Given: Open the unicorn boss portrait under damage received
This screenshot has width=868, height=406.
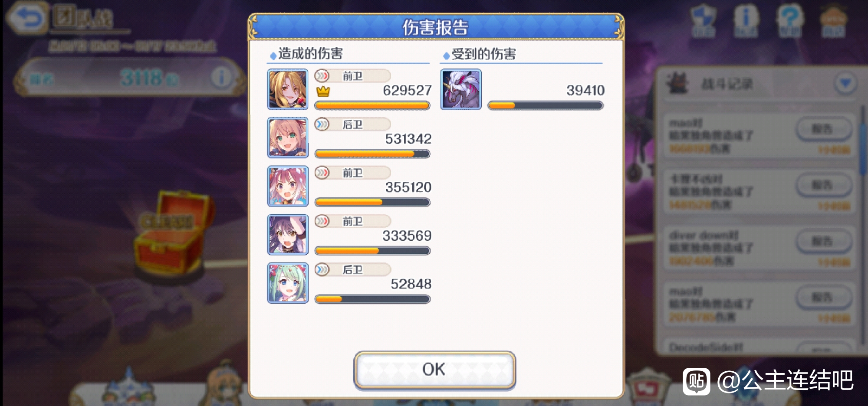Looking at the screenshot, I should point(461,89).
